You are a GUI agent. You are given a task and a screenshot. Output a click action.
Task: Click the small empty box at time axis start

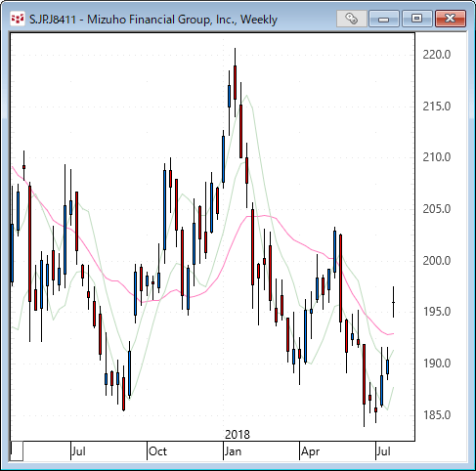click(x=17, y=451)
